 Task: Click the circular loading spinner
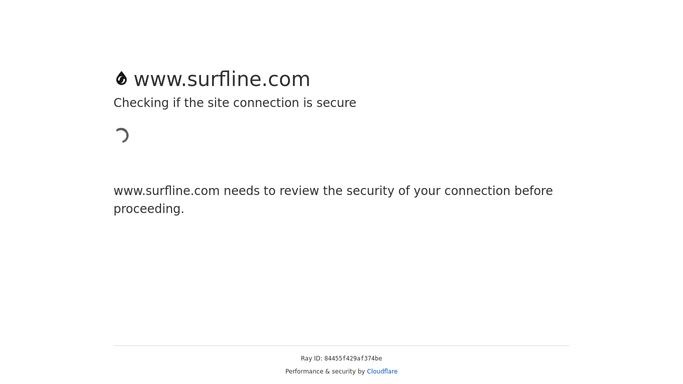click(x=122, y=135)
